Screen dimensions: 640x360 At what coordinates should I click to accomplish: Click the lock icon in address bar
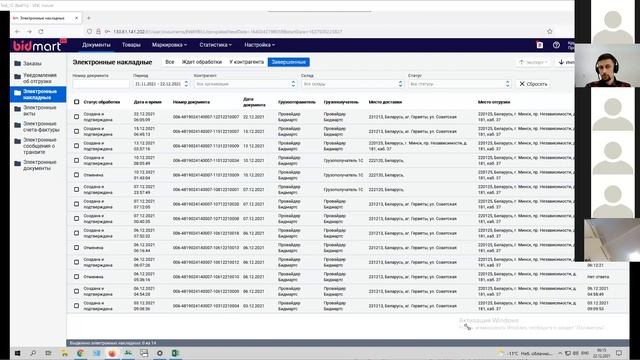(98, 31)
